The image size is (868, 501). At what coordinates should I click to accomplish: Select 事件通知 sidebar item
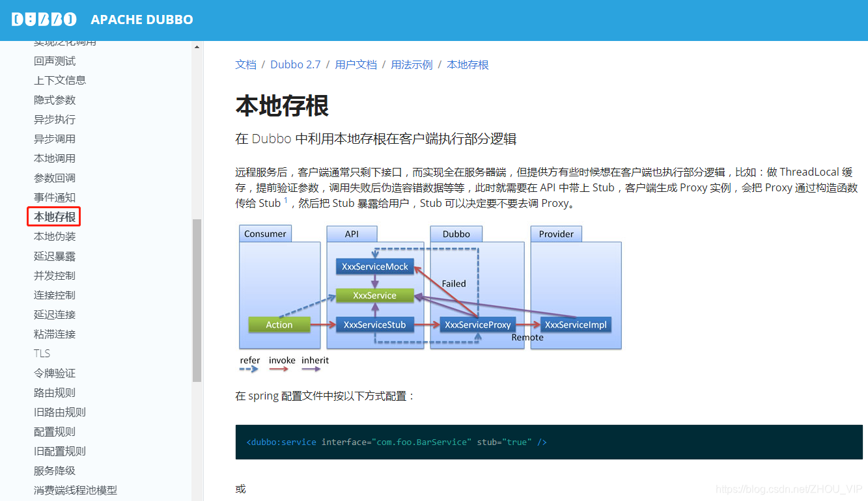[x=55, y=197]
